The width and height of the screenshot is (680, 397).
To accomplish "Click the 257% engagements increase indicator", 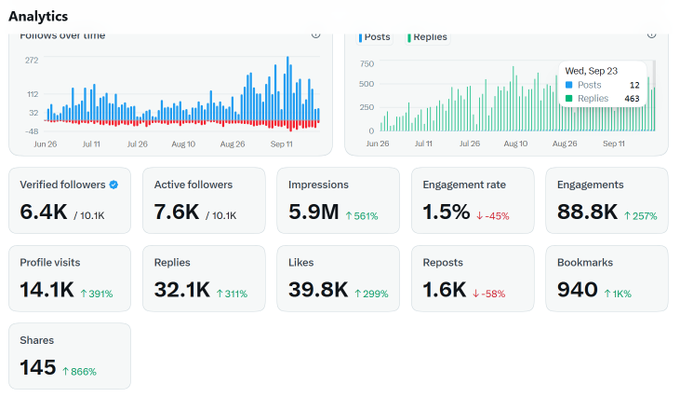I will pos(641,216).
